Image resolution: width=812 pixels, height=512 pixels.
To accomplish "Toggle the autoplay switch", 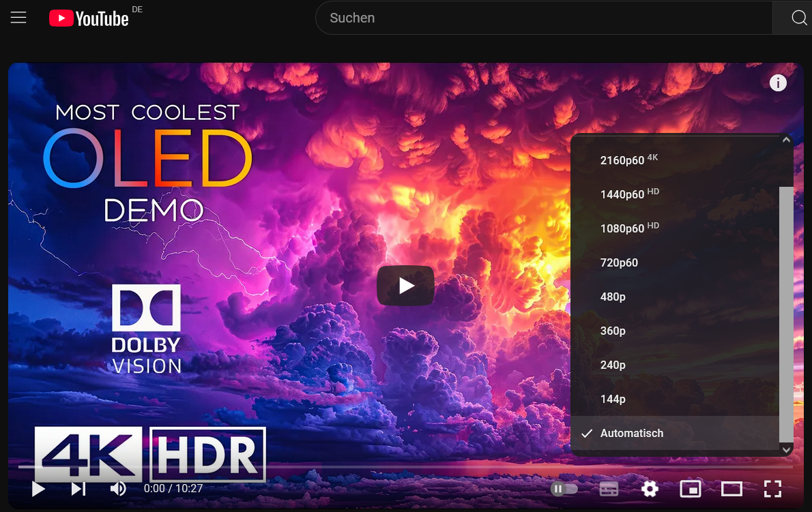I will tap(564, 489).
